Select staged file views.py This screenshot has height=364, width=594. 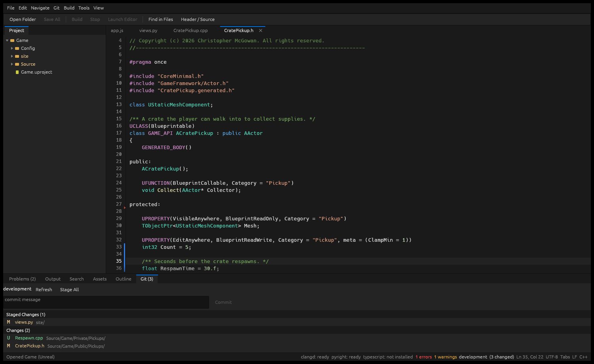pyautogui.click(x=297, y=322)
